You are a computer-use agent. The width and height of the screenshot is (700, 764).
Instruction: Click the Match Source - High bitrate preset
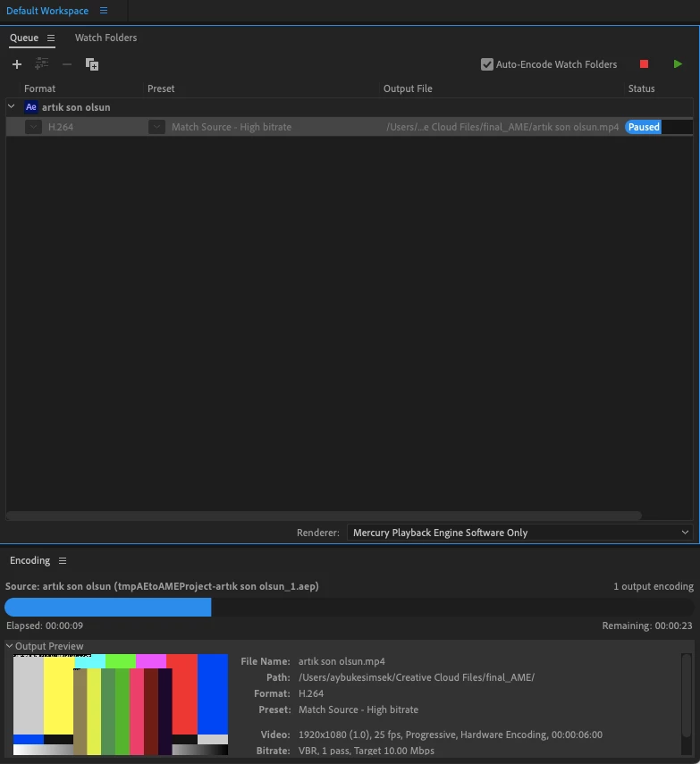tap(232, 127)
